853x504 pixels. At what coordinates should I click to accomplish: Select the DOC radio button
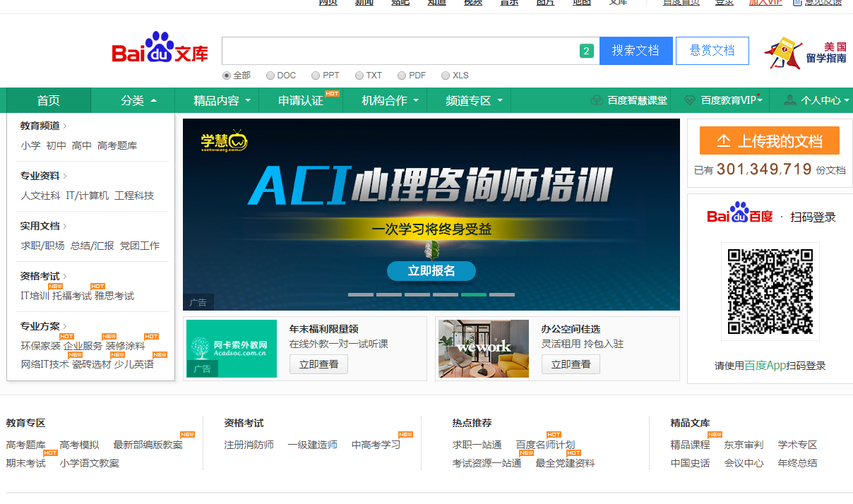(x=270, y=76)
